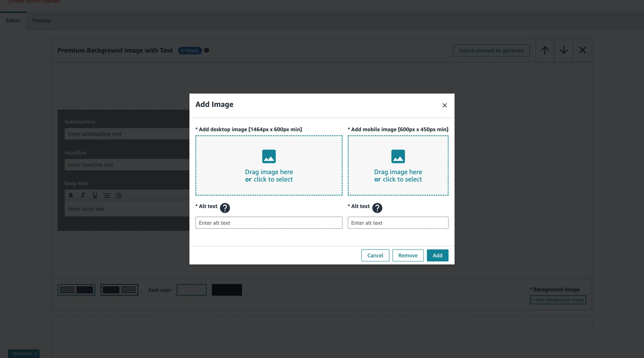The height and width of the screenshot is (358, 644).
Task: Open help for mobile Alt text
Action: click(x=377, y=208)
